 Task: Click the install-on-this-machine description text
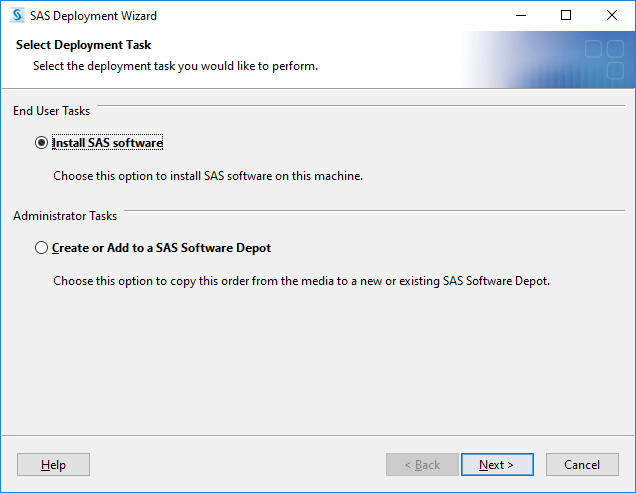pyautogui.click(x=208, y=176)
